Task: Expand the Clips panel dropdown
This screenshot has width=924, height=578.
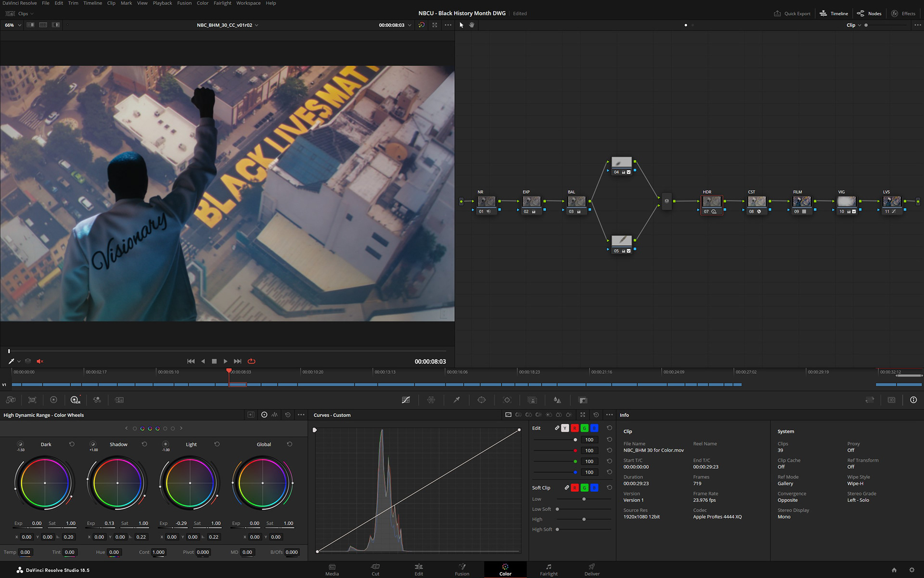Action: click(x=20, y=13)
